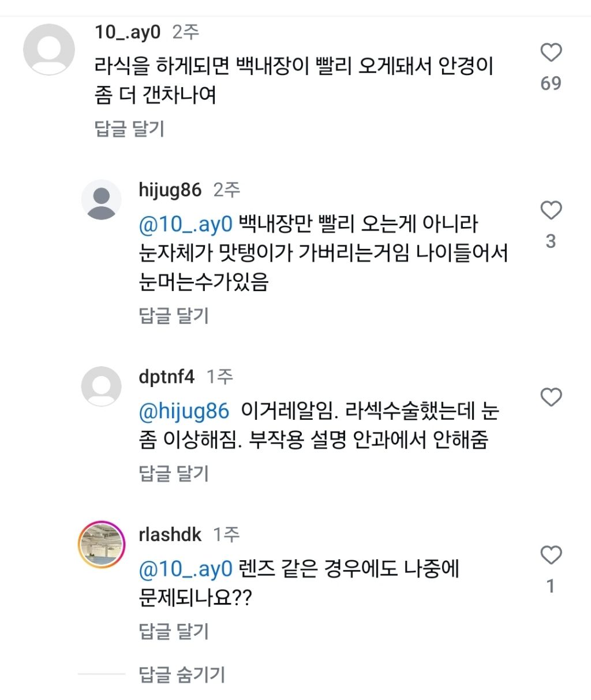Viewport: 591px width, 700px height.
Task: Open hijug86's profile avatar
Action: pos(102,200)
